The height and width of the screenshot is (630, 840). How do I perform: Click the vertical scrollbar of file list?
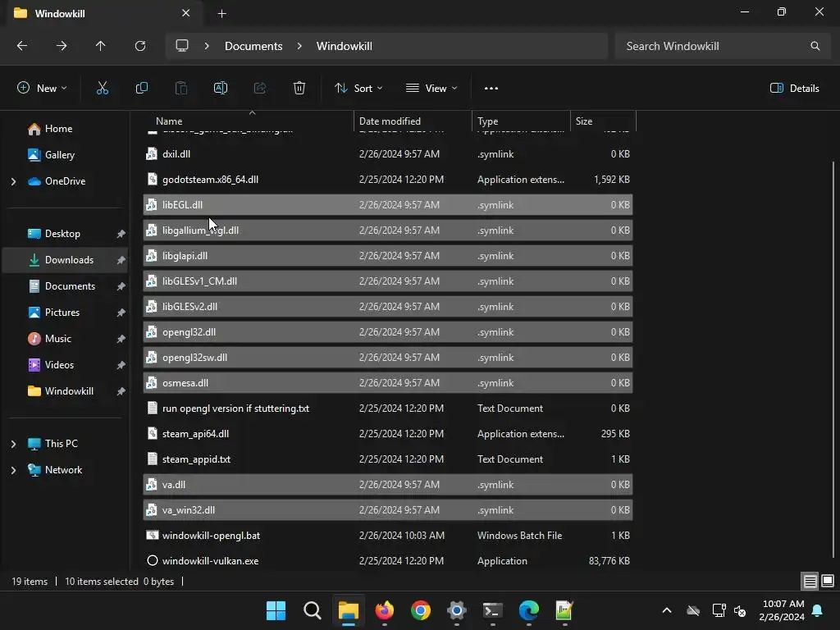point(833,359)
